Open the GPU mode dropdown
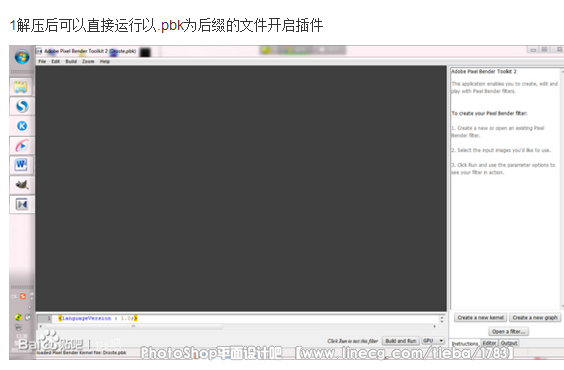 pyautogui.click(x=433, y=341)
